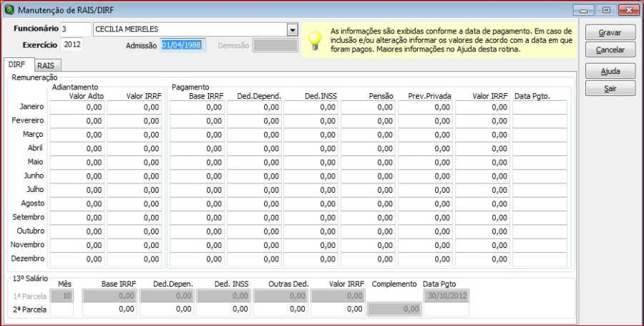The height and width of the screenshot is (326, 644).
Task: Click the Adiantamento section label
Action: (75, 87)
